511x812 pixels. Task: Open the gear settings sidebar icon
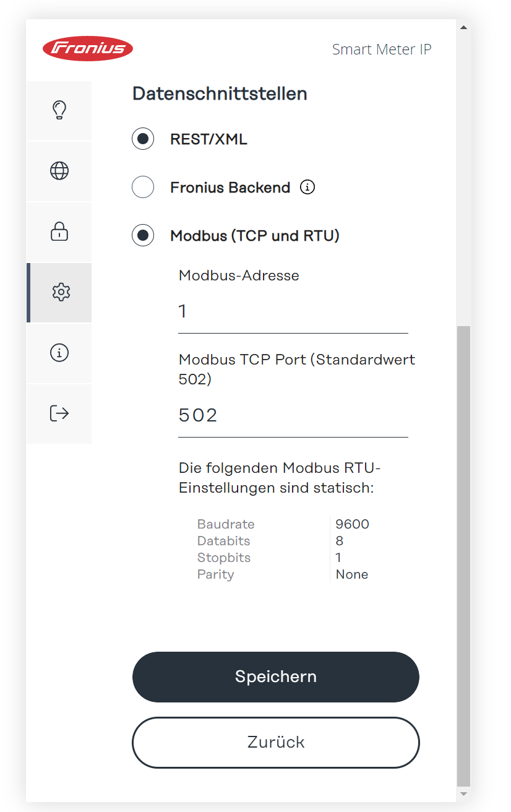pos(60,292)
